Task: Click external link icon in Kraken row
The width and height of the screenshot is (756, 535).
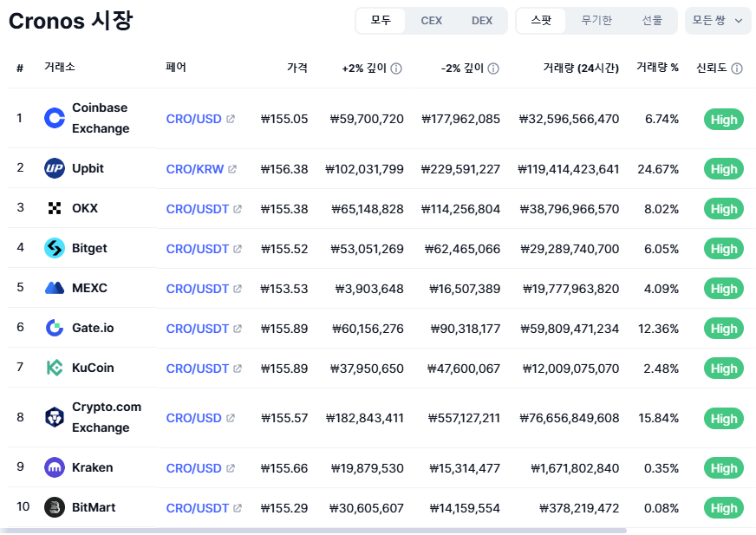Action: [231, 468]
